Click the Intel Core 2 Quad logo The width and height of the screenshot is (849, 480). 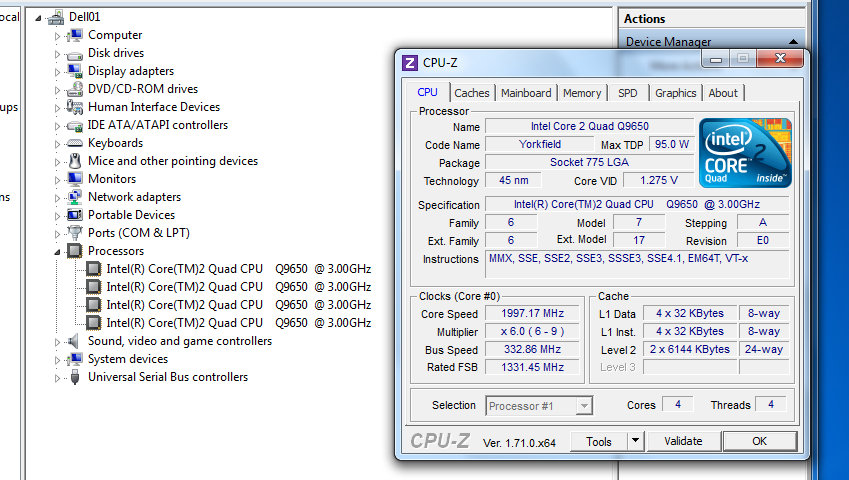[x=745, y=153]
